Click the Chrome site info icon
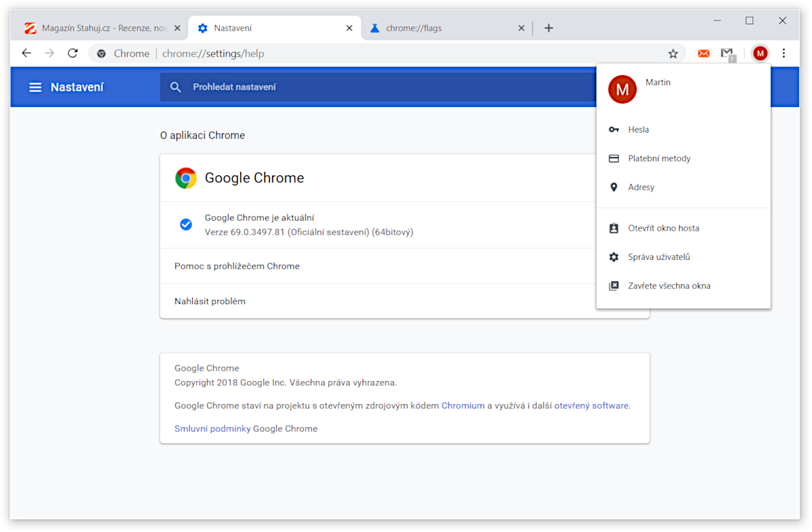Image resolution: width=812 pixels, height=532 pixels. tap(101, 53)
